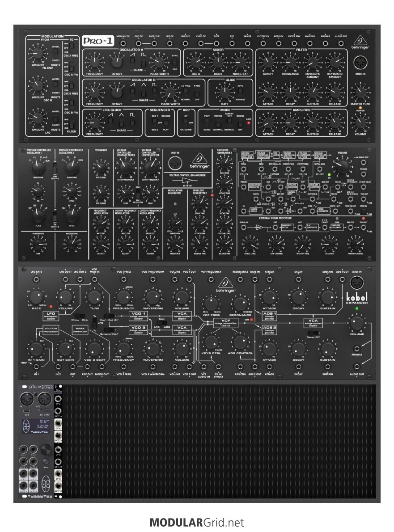Click the µTune rotary encoder knob

click(x=45, y=450)
